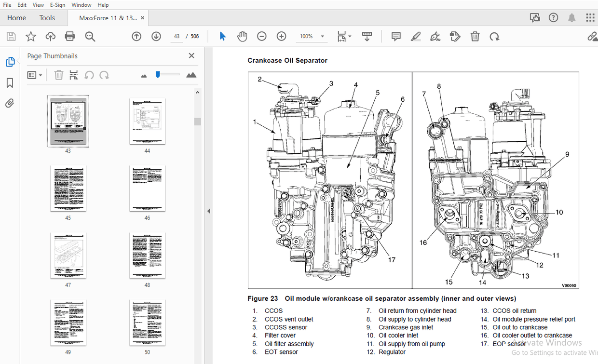Click the Print icon
This screenshot has width=598, height=364.
point(69,36)
